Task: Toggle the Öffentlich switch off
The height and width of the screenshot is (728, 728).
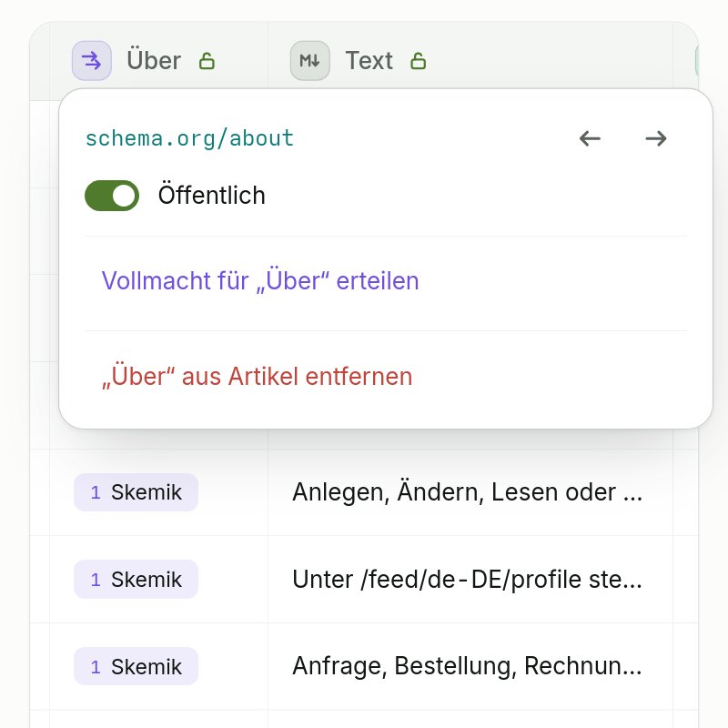Action: [112, 196]
